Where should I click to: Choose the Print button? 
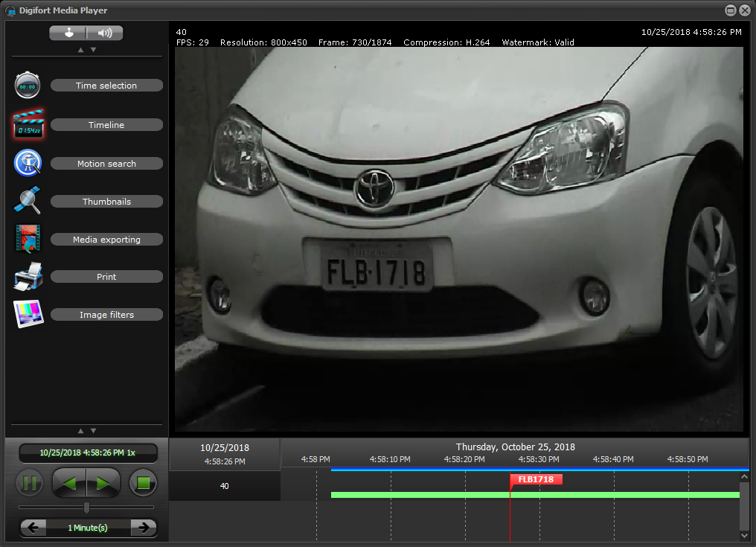pyautogui.click(x=106, y=277)
